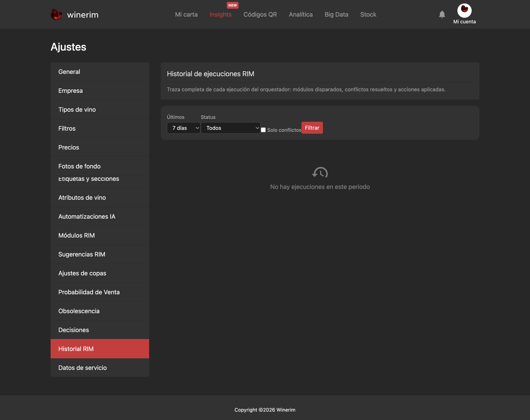
Task: Click the 'Traza completa de cada ejecución' description
Action: coord(306,89)
